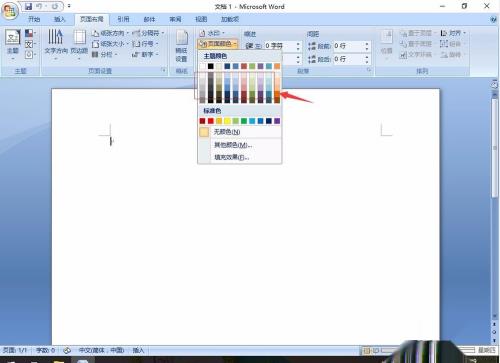Pick the bright red standard color swatch
The image size is (500, 363).
[x=211, y=121]
